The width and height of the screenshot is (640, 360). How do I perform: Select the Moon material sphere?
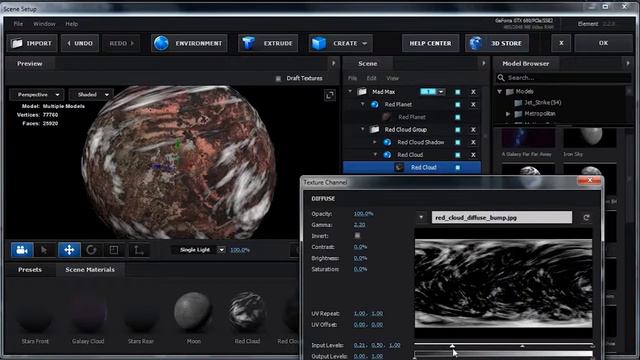[x=193, y=312]
